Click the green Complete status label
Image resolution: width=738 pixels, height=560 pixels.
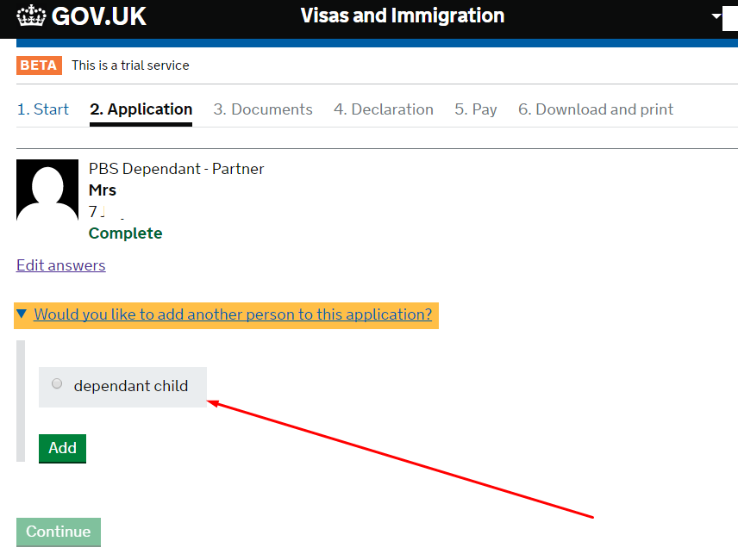click(x=125, y=233)
